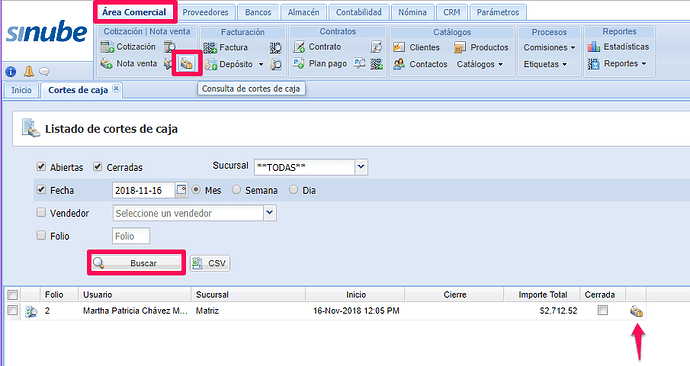The image size is (690, 366).
Task: Select the Dia radio button
Action: [x=293, y=190]
